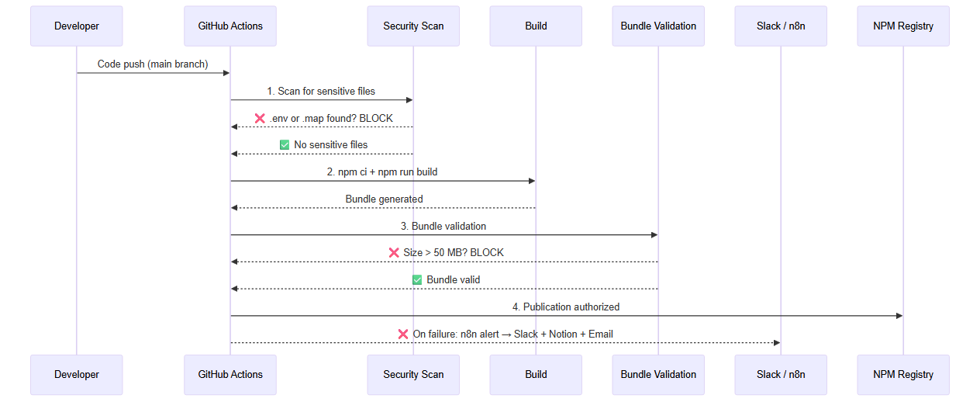Screen dimensions: 980x402
Task: Click the red cross before '.env or .map found'
Action: click(261, 119)
